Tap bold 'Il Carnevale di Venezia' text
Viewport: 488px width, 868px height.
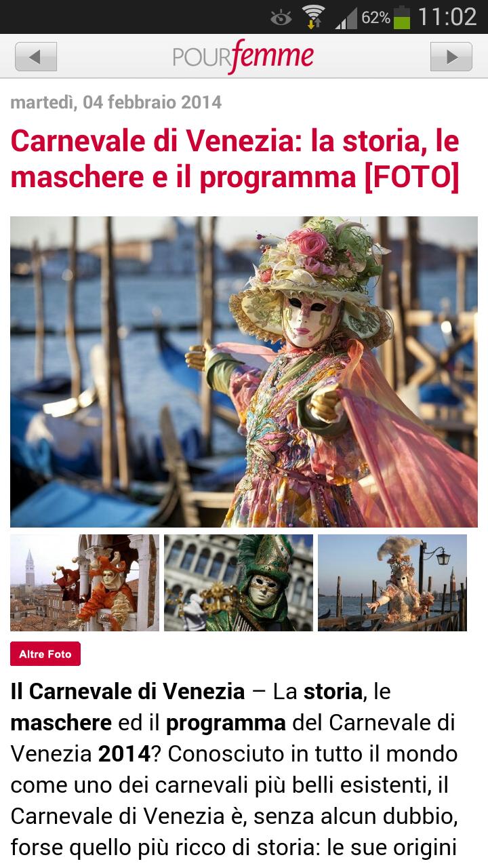pos(127,692)
